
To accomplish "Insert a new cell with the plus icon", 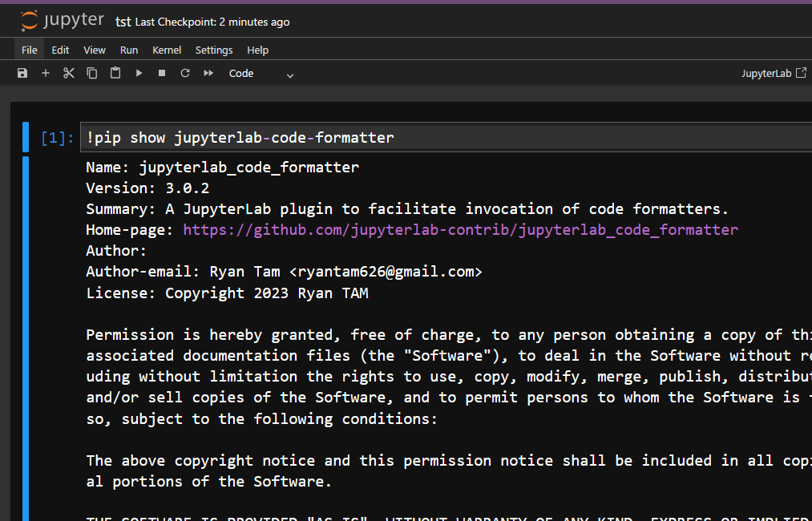I will (46, 73).
